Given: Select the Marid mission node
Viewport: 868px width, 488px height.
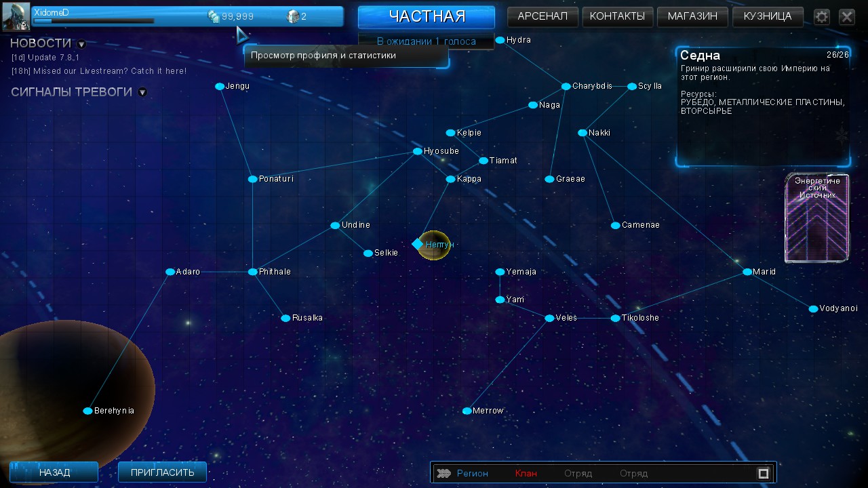Looking at the screenshot, I should point(747,272).
